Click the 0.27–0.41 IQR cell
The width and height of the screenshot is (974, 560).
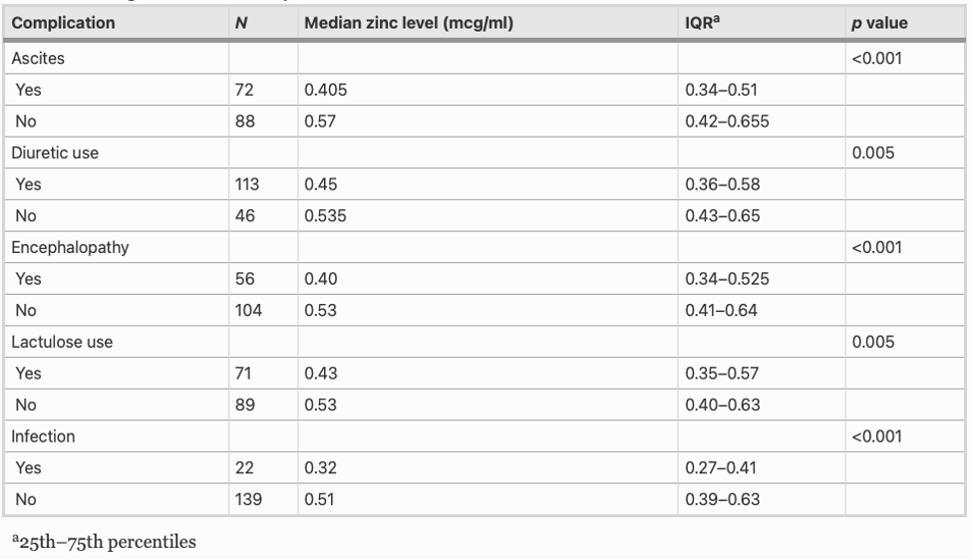tap(721, 467)
